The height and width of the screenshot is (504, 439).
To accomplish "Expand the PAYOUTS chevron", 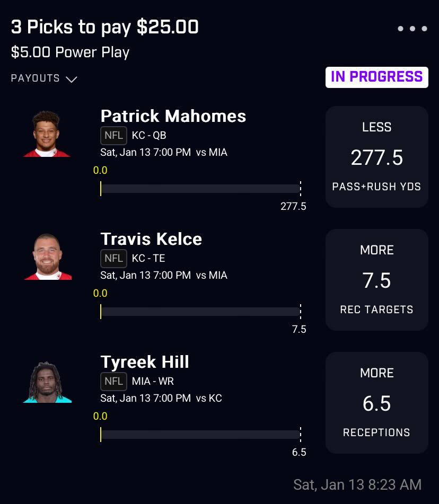I will [x=71, y=79].
